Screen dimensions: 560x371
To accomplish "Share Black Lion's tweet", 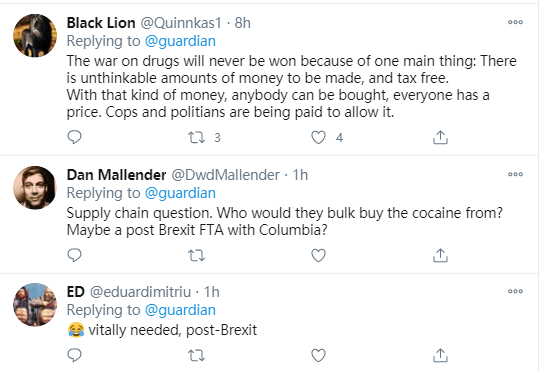I will tap(440, 137).
